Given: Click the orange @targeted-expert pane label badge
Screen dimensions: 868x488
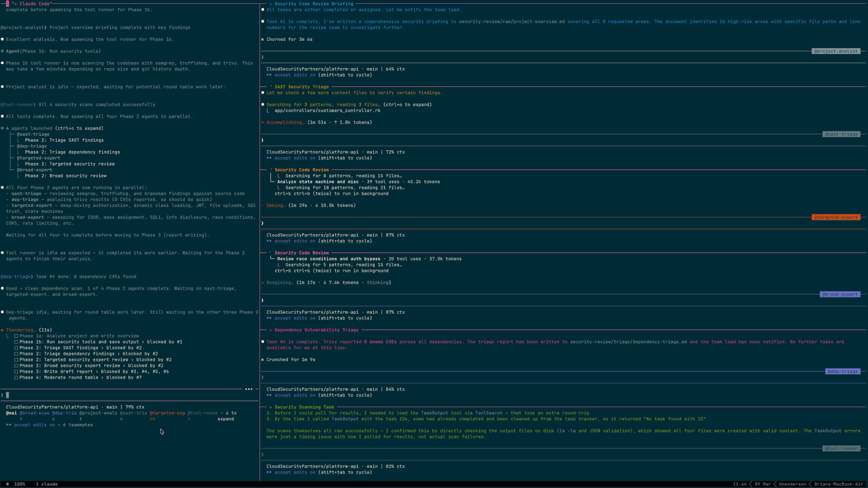Looking at the screenshot, I should (836, 217).
